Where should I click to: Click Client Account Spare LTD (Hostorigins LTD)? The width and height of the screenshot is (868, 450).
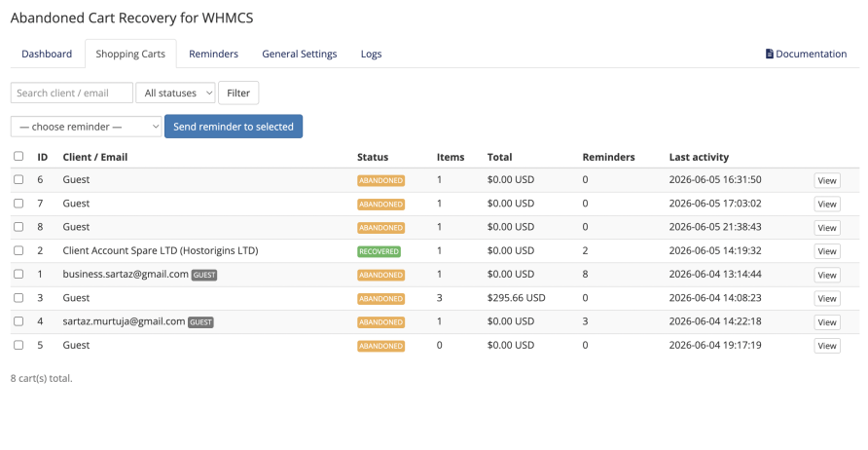pos(161,250)
